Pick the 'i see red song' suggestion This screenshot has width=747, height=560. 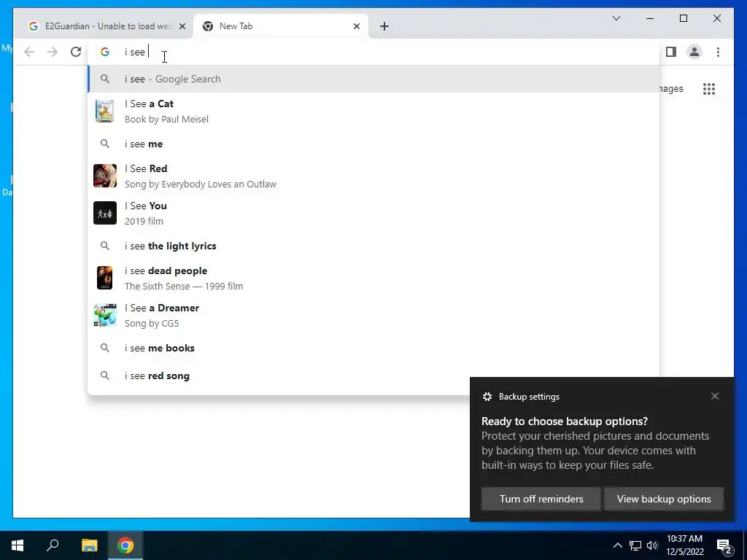[x=374, y=376]
